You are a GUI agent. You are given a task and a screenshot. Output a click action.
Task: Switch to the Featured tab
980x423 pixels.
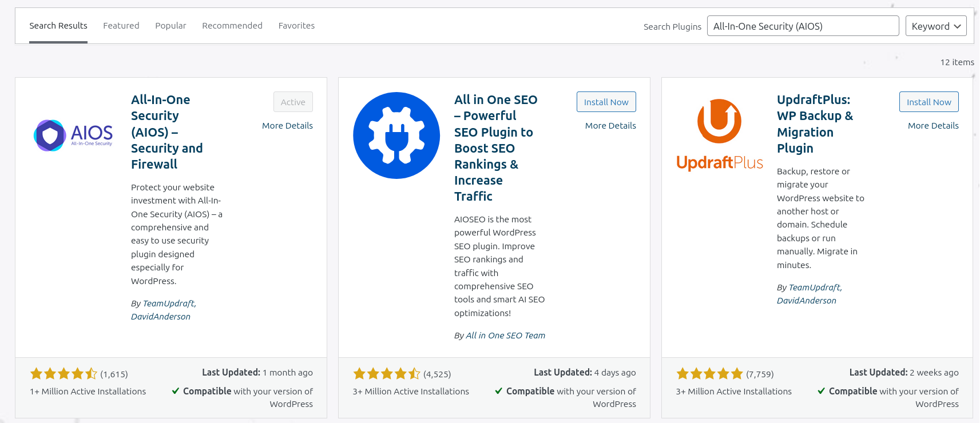[121, 26]
